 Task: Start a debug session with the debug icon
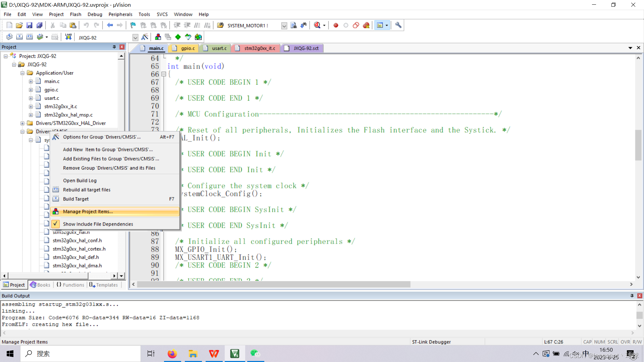tap(318, 25)
